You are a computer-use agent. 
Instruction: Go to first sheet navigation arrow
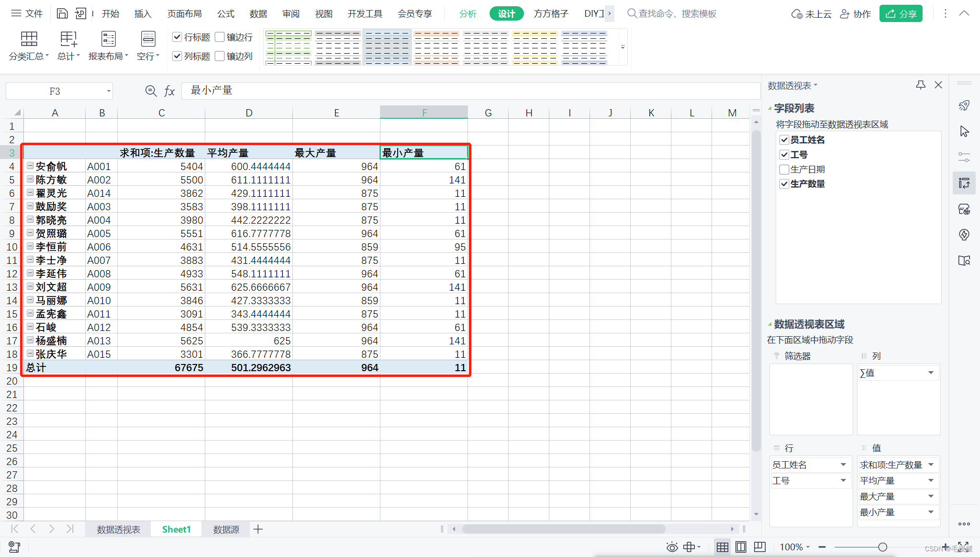pyautogui.click(x=14, y=529)
